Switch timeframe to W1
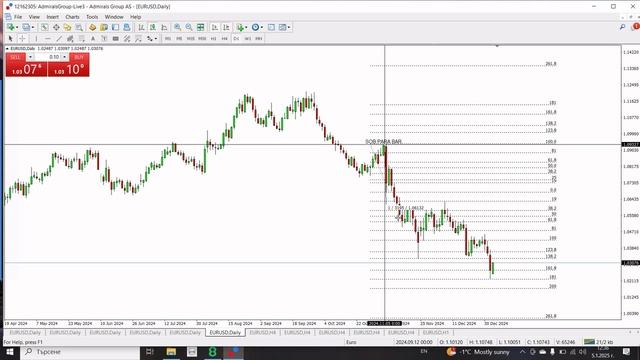The width and height of the screenshot is (640, 360). [x=247, y=38]
